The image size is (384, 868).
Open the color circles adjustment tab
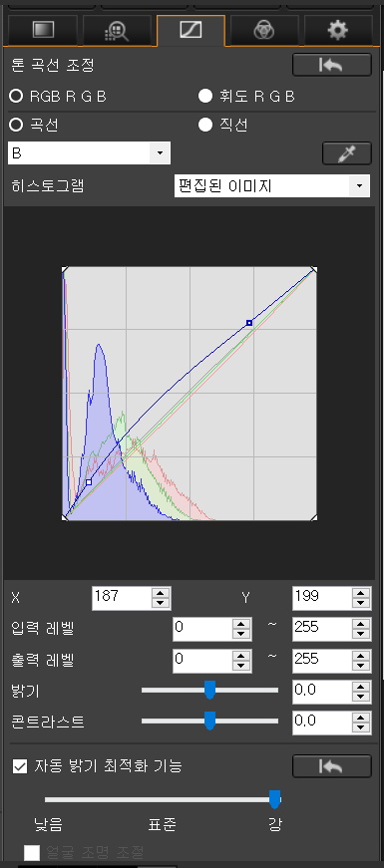[x=264, y=30]
